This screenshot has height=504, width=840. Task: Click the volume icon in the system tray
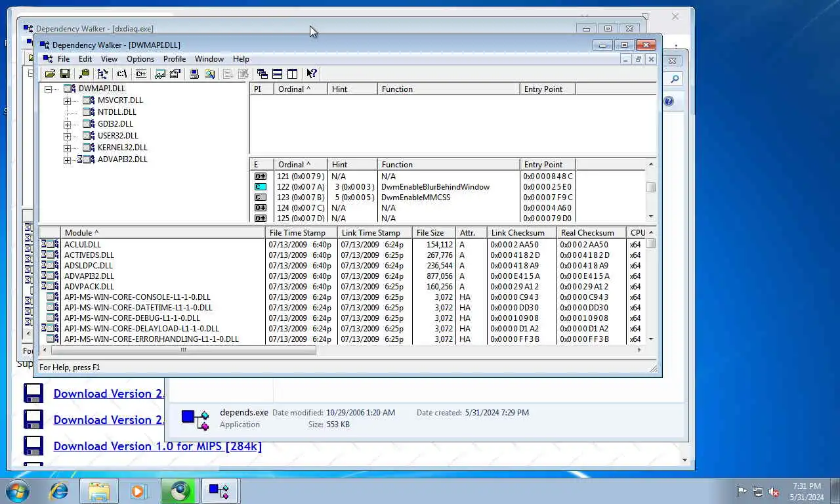pyautogui.click(x=774, y=492)
